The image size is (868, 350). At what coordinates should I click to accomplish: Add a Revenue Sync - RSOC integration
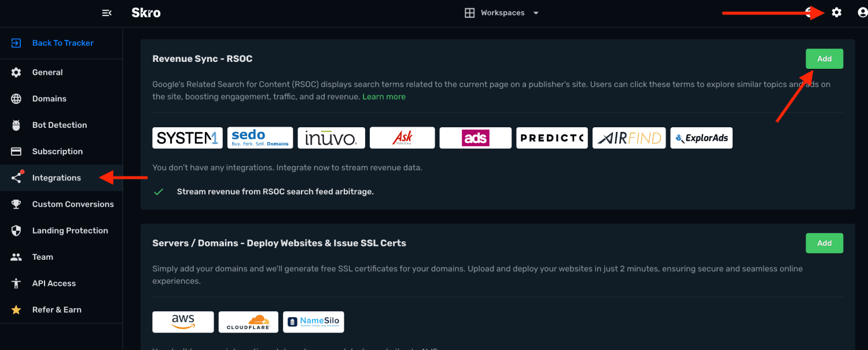click(825, 59)
